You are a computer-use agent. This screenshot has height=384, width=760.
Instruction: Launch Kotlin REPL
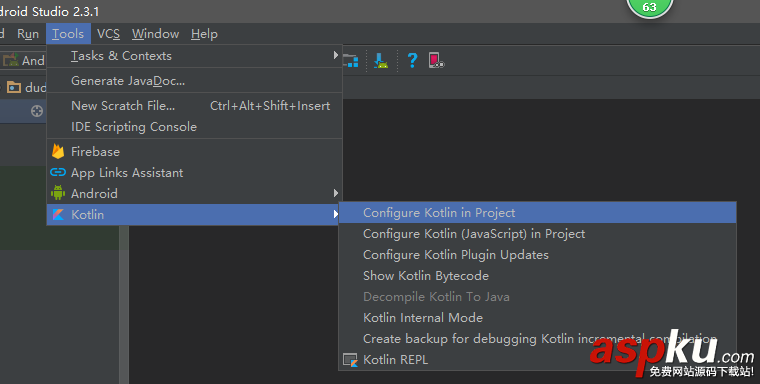[538, 360]
